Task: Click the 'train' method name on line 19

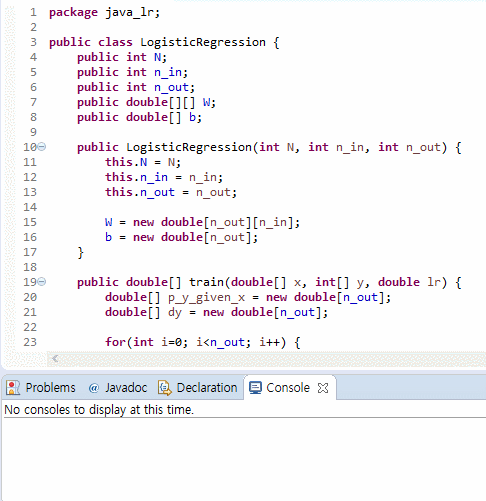Action: [207, 282]
